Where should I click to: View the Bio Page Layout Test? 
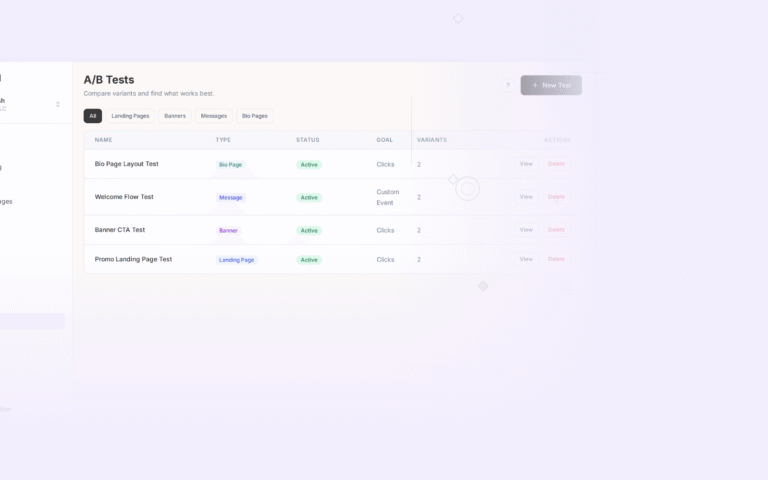click(526, 164)
